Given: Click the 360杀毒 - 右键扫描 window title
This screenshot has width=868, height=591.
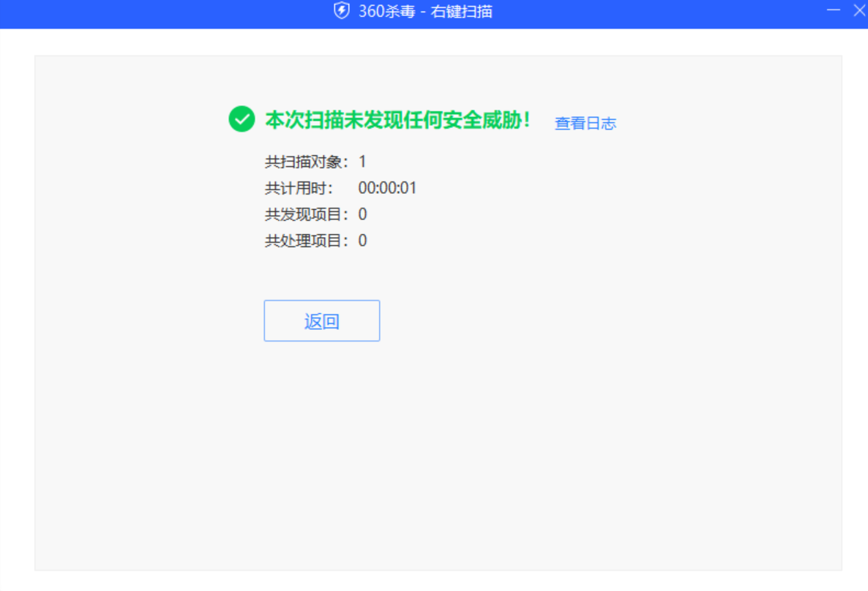Looking at the screenshot, I should tap(425, 11).
